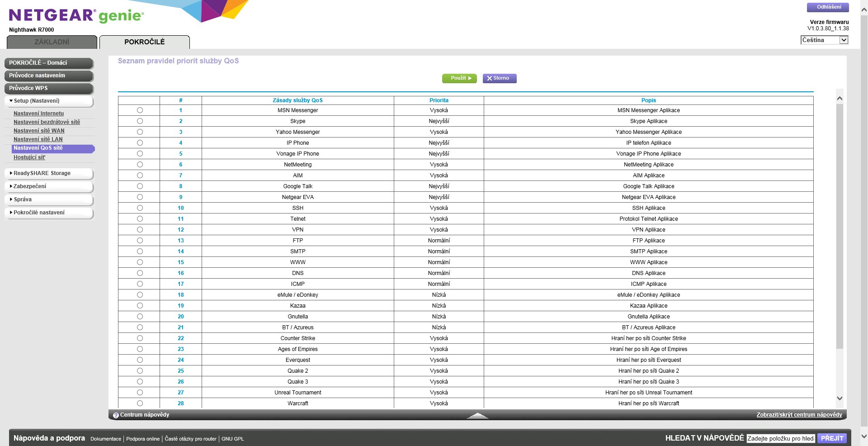Click the Ages of Empires policy cell

point(298,349)
